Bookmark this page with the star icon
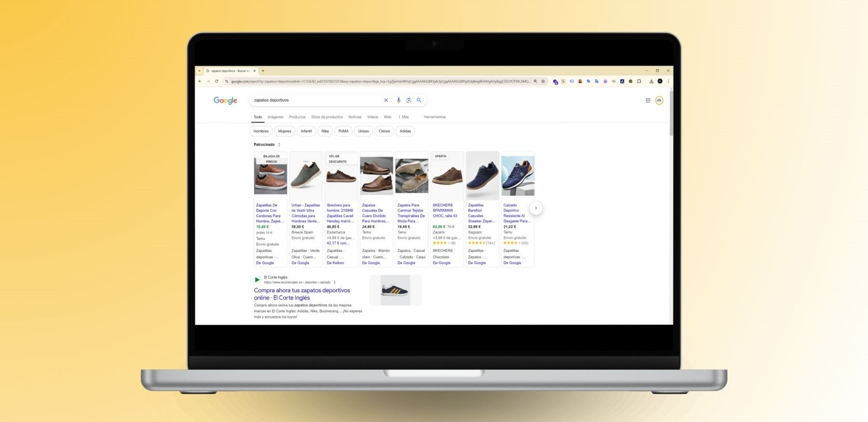The height and width of the screenshot is (422, 868). click(543, 81)
